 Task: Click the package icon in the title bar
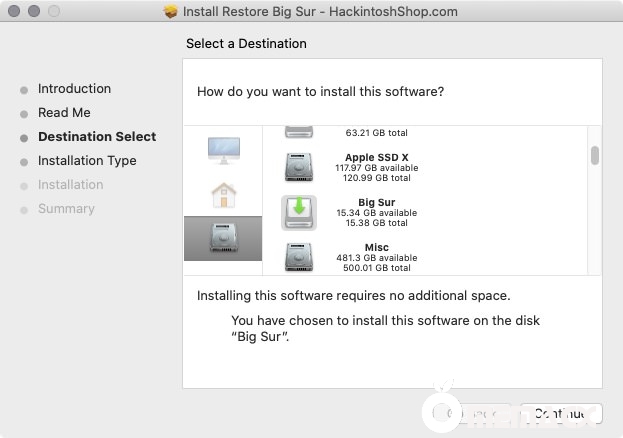pos(172,12)
